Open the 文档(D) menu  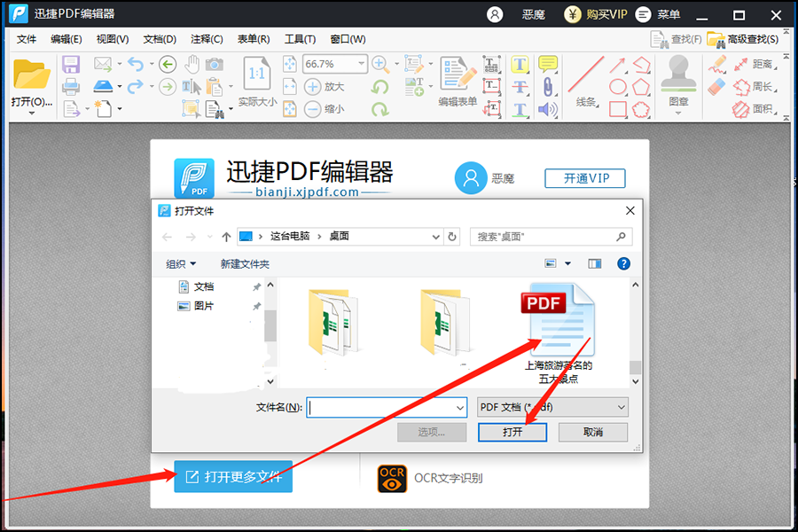click(x=160, y=39)
